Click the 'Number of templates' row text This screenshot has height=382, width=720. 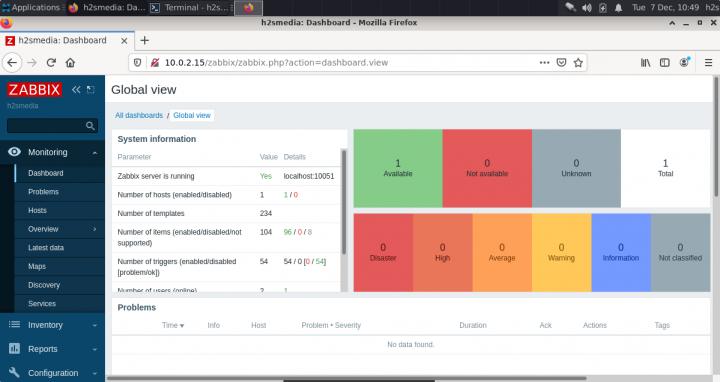[151, 213]
